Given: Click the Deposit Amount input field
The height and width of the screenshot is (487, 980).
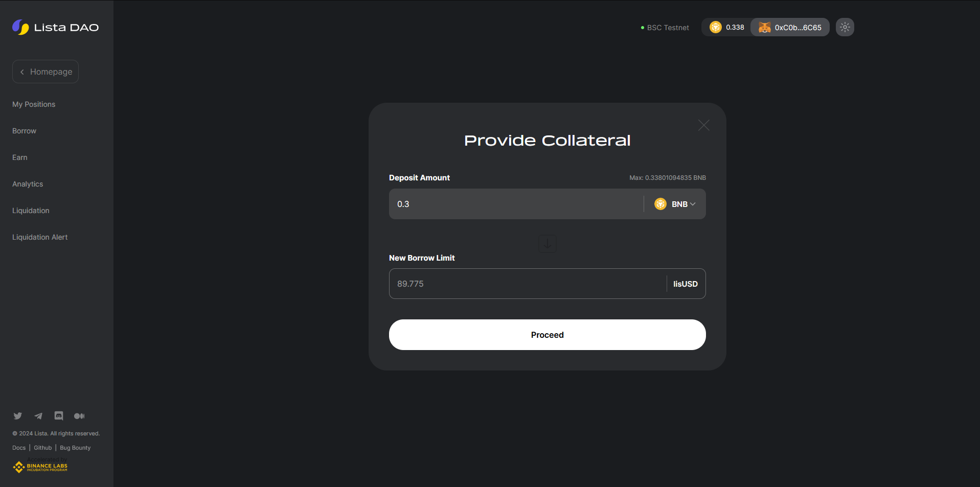Looking at the screenshot, I should pyautogui.click(x=514, y=204).
